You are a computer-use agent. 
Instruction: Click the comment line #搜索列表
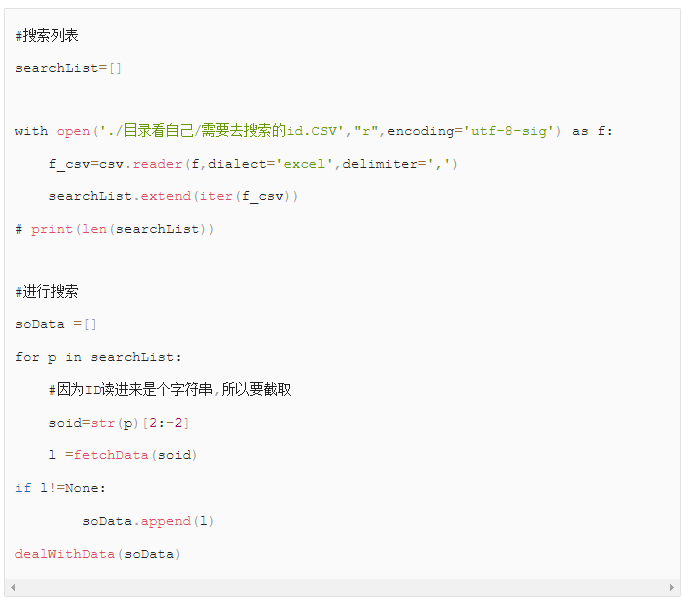click(47, 35)
